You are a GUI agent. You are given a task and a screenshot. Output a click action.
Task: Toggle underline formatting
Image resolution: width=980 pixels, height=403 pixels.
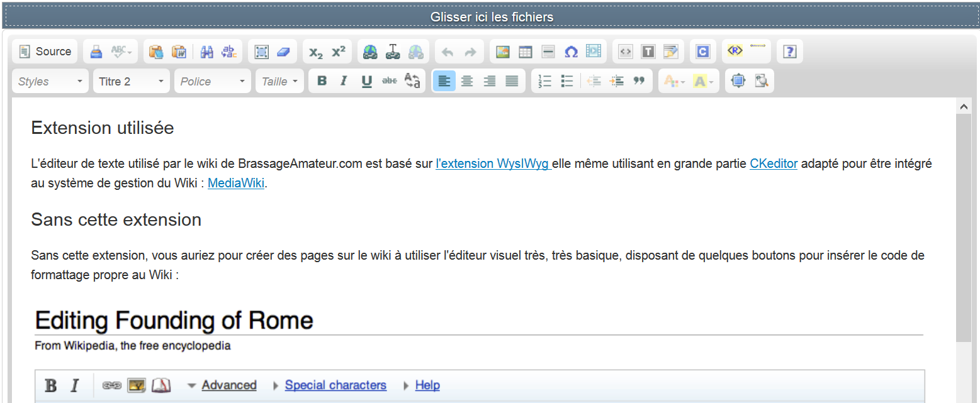[366, 81]
